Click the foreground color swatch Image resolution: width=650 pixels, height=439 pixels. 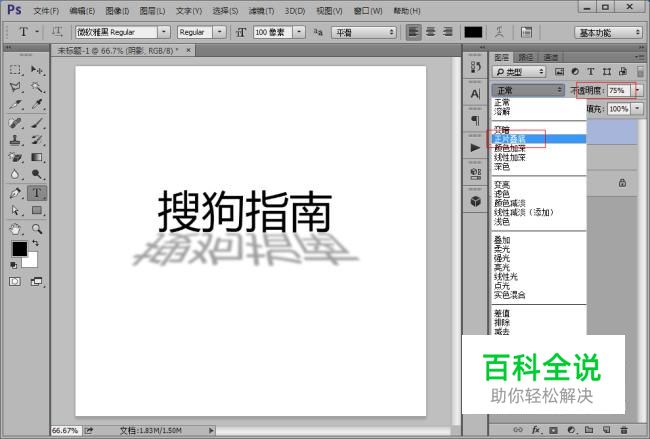point(19,249)
